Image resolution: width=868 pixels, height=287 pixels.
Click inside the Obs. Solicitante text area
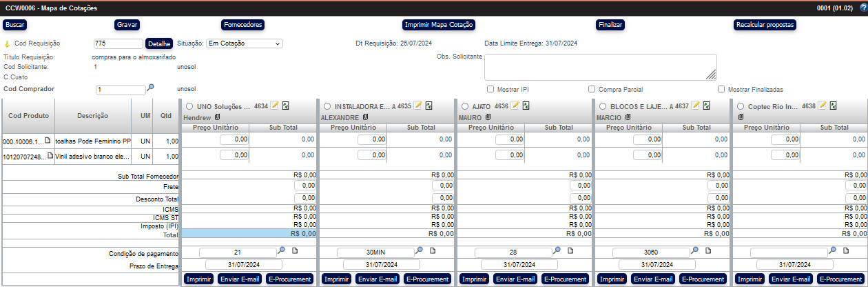[x=600, y=67]
